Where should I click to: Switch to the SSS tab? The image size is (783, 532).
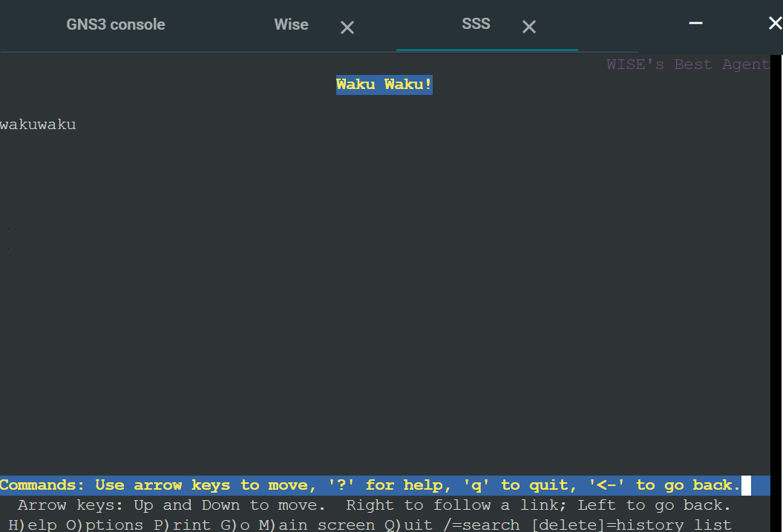pos(475,23)
